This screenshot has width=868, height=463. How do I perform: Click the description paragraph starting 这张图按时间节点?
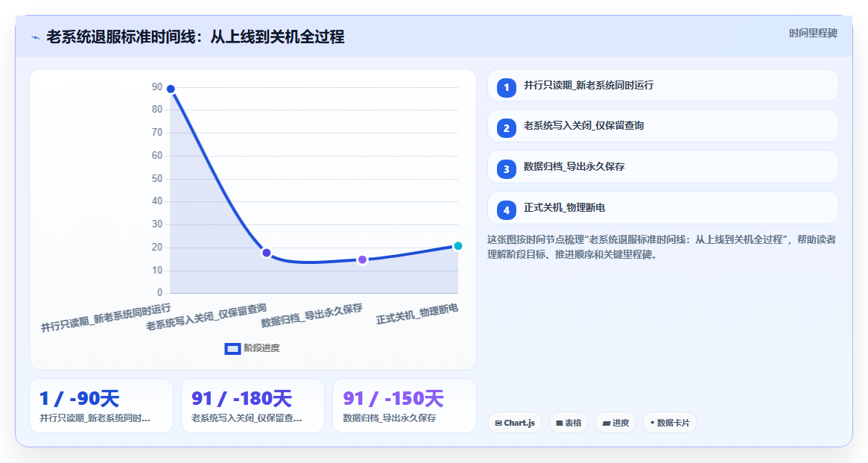pyautogui.click(x=662, y=247)
